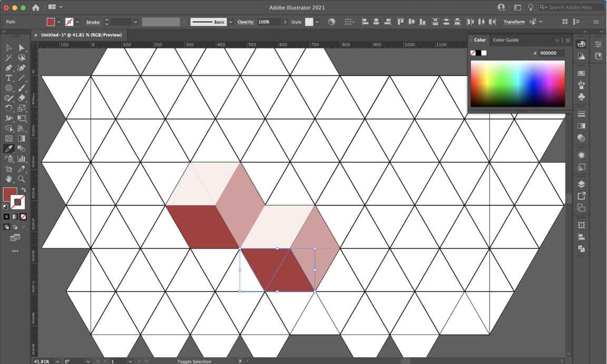
Task: Open the Transform panel link
Action: click(x=514, y=22)
